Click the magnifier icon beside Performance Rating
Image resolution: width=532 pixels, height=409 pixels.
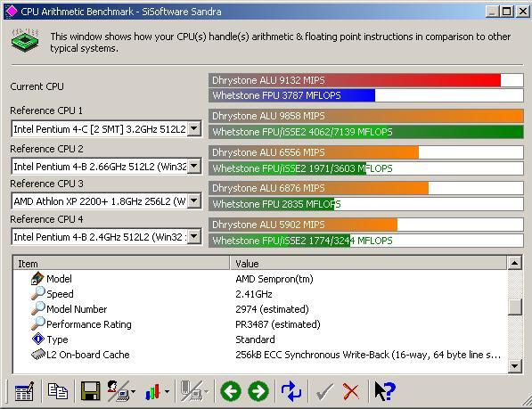click(x=38, y=323)
